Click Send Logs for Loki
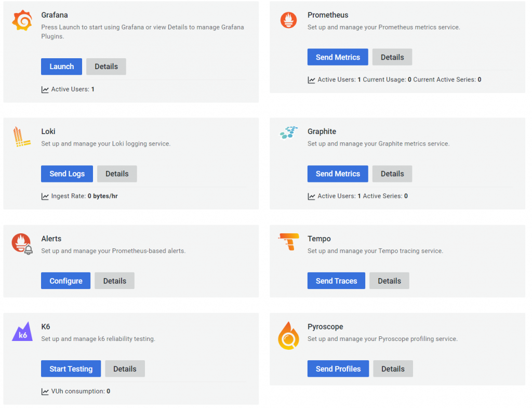The image size is (532, 408). coord(67,174)
